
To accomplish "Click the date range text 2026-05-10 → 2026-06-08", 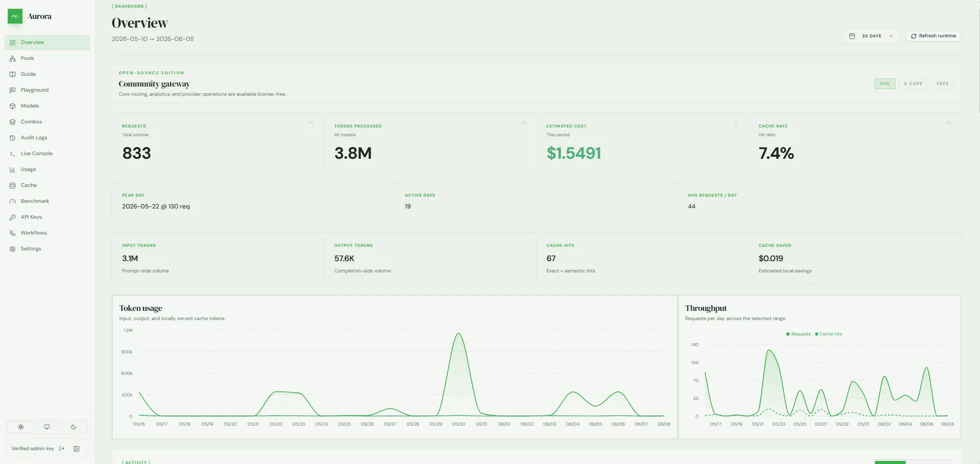I will [x=153, y=39].
